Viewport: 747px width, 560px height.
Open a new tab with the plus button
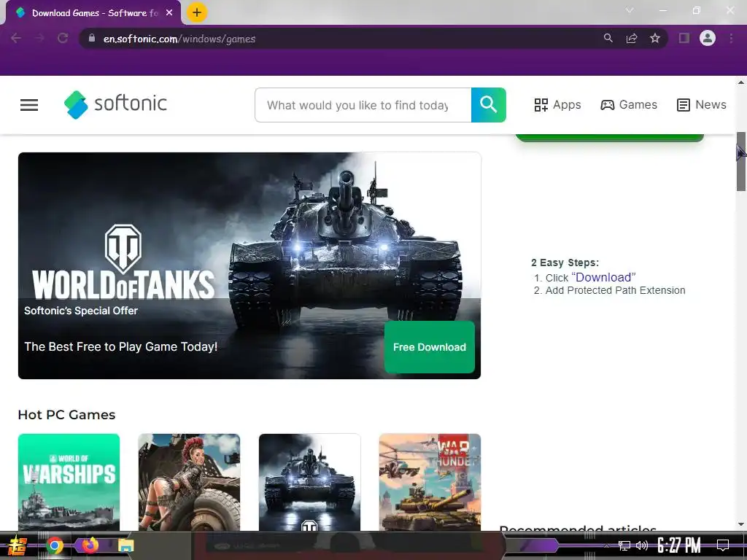tap(197, 12)
